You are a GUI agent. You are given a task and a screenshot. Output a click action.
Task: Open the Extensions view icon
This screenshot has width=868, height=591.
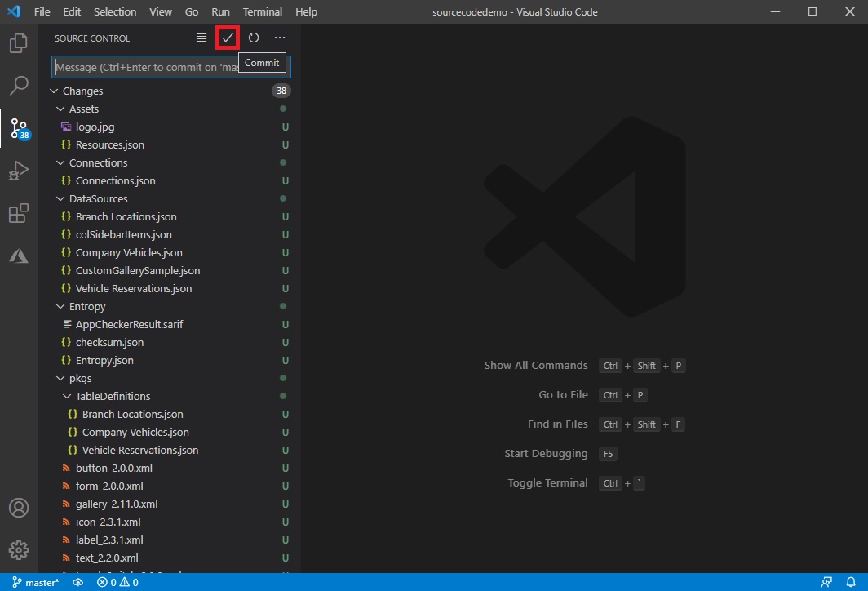(18, 212)
